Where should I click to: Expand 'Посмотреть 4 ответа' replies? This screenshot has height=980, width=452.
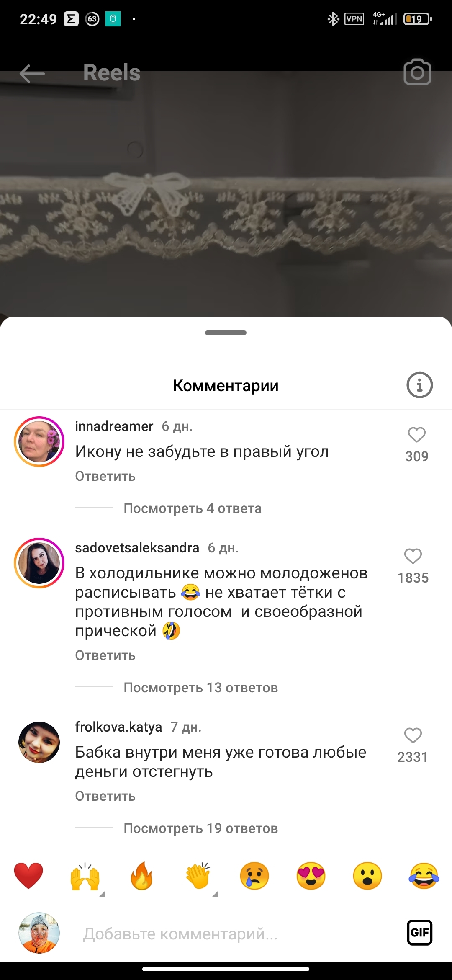coord(193,508)
